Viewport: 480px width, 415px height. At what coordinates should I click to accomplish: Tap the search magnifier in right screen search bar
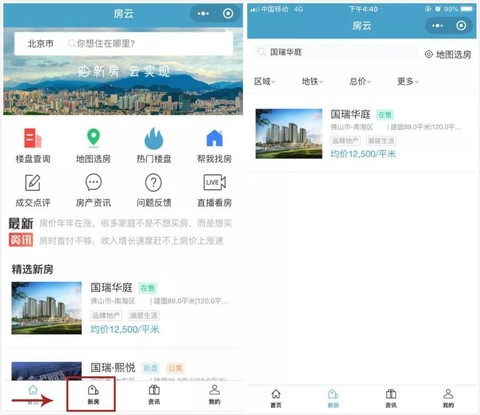262,52
